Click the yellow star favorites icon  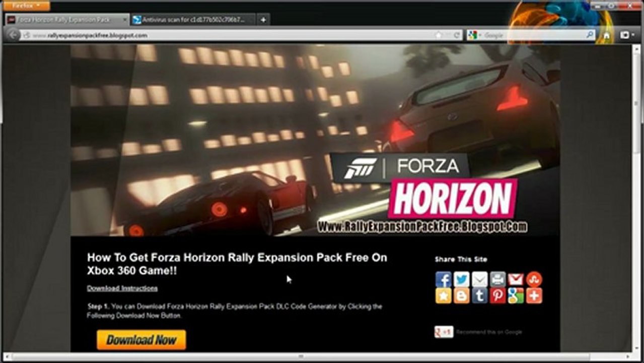(443, 296)
